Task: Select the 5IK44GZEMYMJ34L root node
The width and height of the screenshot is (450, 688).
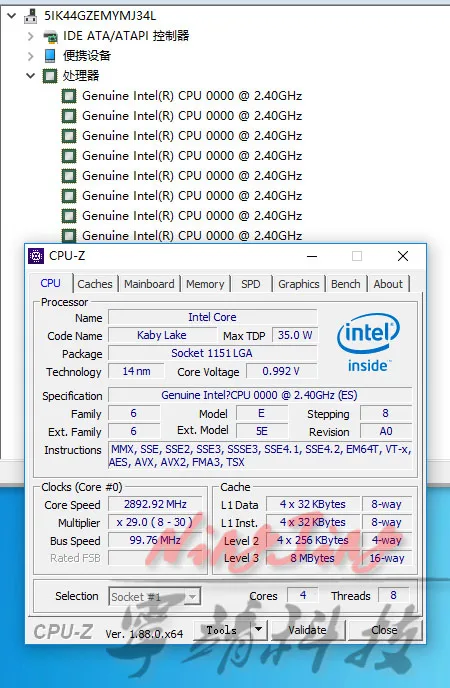Action: (x=100, y=16)
